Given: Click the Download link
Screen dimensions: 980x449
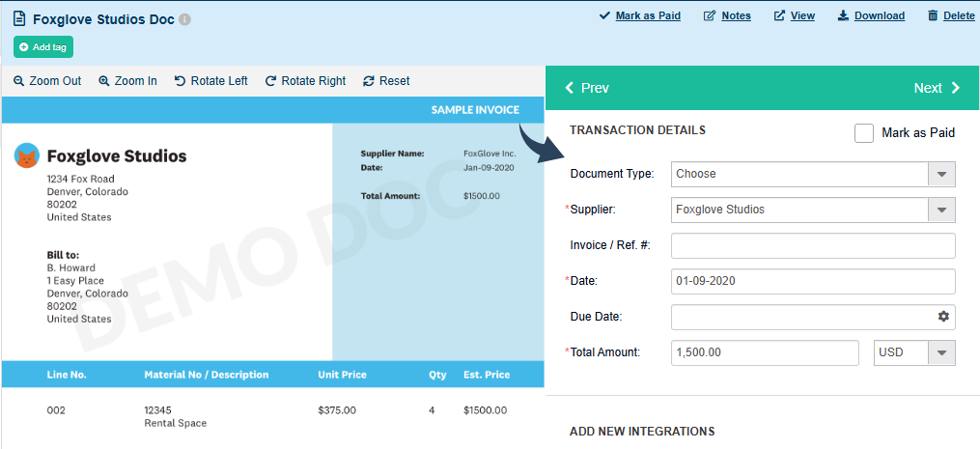Looking at the screenshot, I should click(870, 15).
